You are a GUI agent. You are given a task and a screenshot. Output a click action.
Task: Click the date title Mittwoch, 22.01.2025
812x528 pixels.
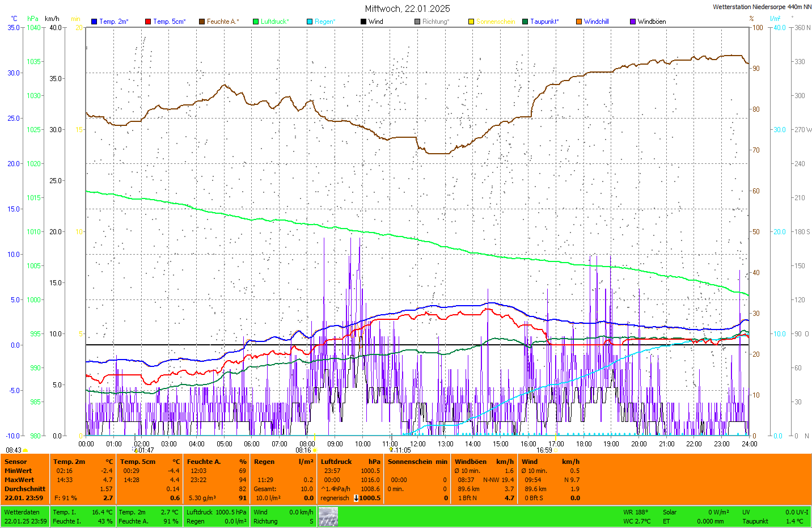pos(407,9)
